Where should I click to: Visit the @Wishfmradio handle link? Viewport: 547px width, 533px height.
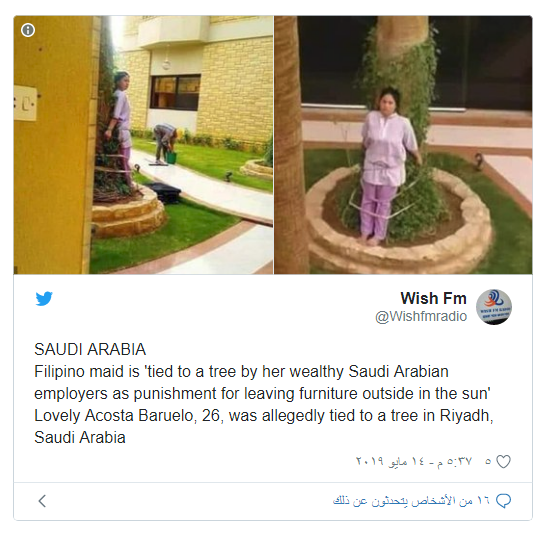(421, 316)
